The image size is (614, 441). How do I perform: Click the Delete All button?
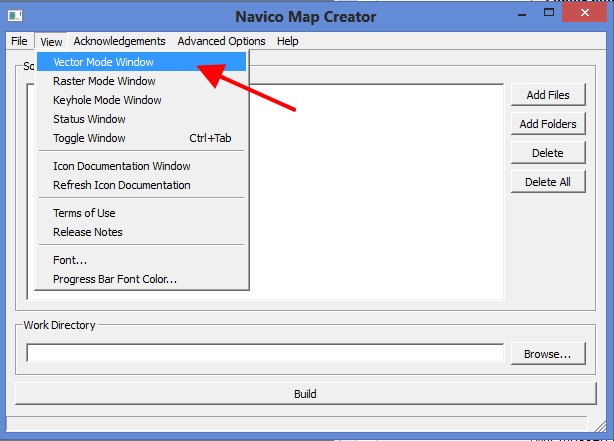(x=547, y=182)
